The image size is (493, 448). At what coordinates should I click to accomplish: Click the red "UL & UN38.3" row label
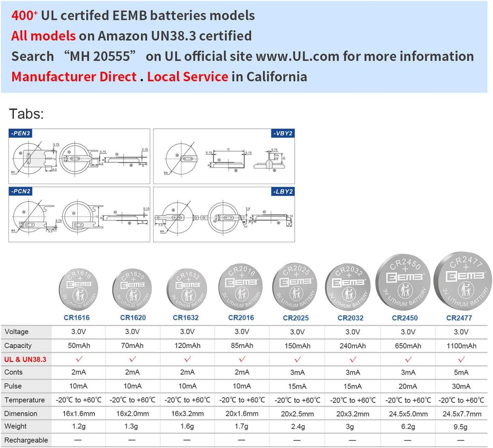coord(25,359)
